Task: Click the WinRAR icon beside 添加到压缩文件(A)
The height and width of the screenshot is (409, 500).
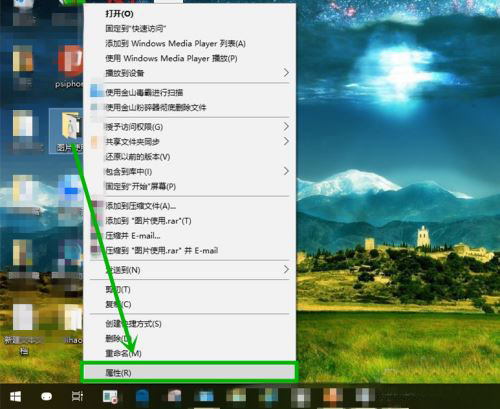Action: 97,206
